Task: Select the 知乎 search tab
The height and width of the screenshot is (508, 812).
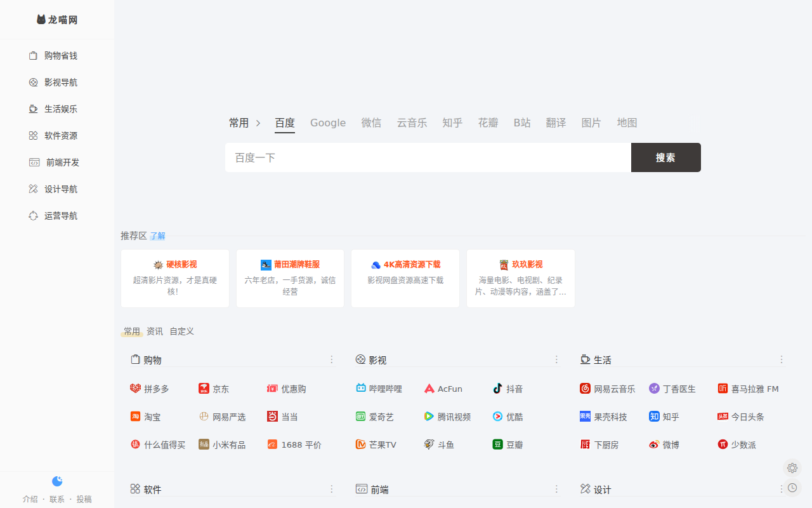Action: pos(453,123)
